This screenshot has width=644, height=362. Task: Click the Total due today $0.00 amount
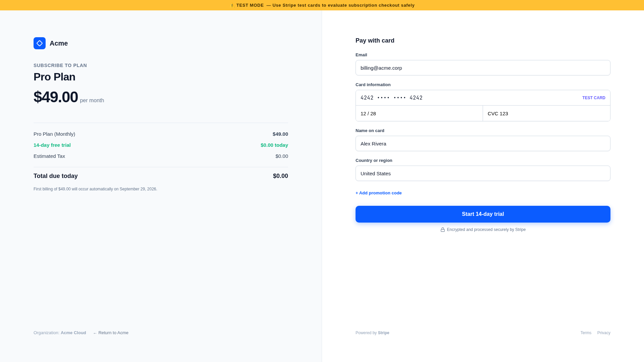(280, 176)
